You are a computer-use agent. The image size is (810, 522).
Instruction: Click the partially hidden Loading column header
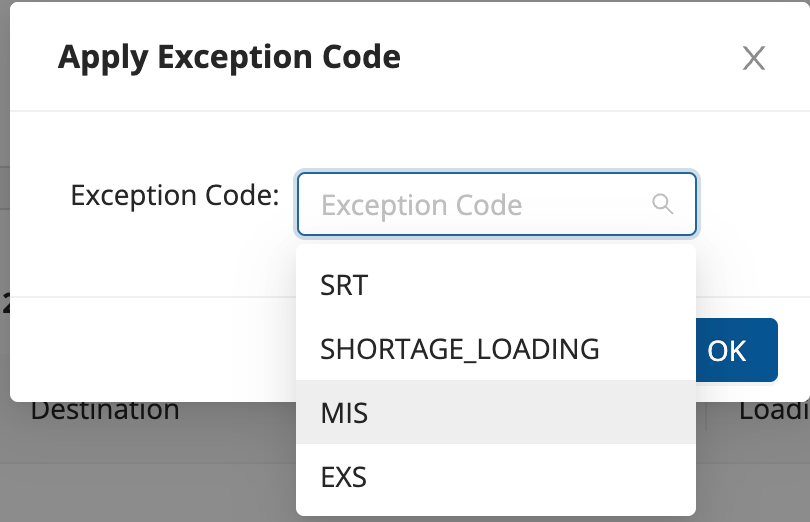[x=773, y=410]
